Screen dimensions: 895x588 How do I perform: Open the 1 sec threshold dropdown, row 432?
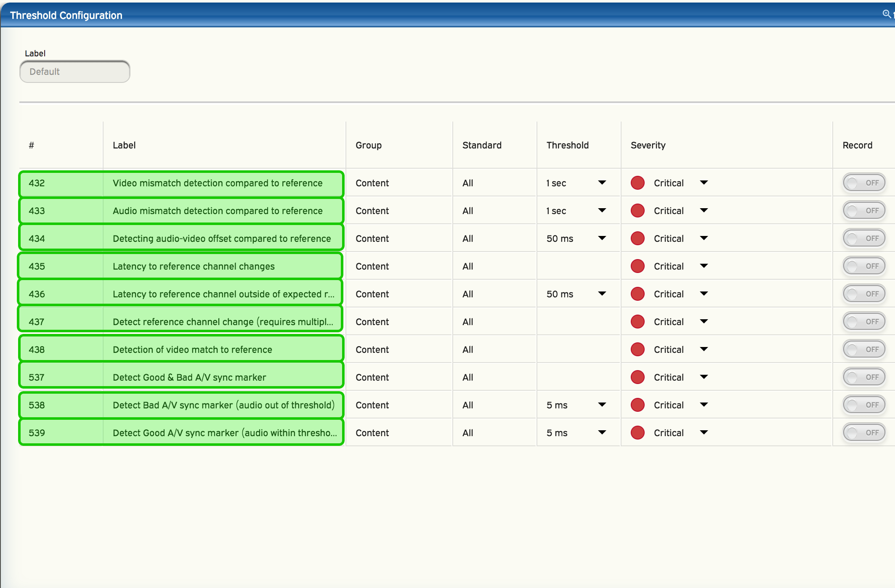(x=602, y=183)
